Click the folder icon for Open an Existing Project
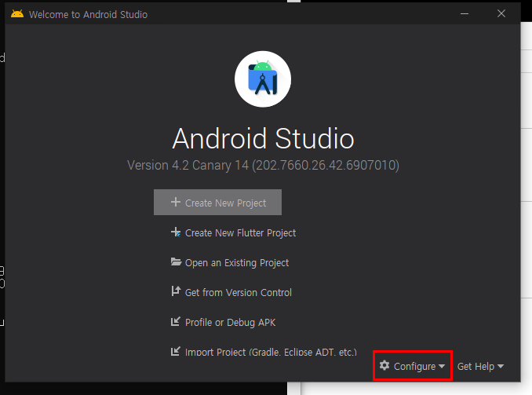This screenshot has width=532, height=395. click(176, 262)
